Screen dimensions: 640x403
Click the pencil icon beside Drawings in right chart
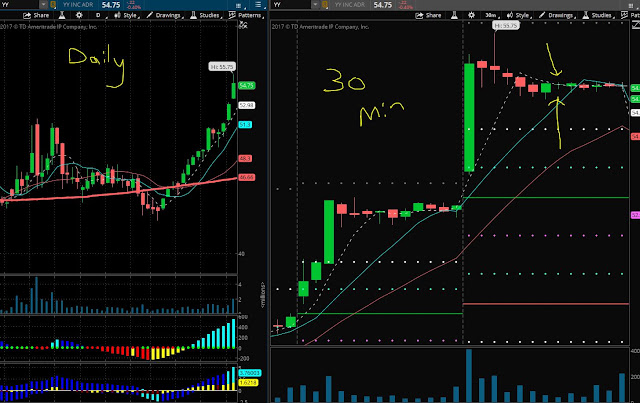coord(542,15)
